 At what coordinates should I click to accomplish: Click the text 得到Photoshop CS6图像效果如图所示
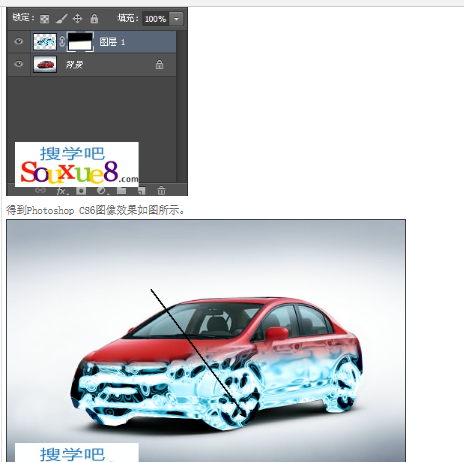click(95, 211)
